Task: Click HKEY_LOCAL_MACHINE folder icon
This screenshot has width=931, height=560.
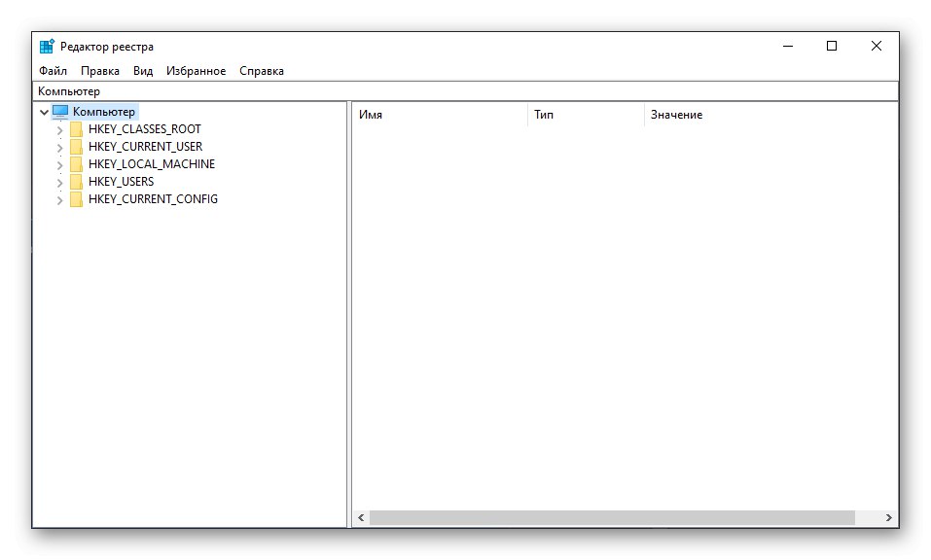Action: coord(76,164)
